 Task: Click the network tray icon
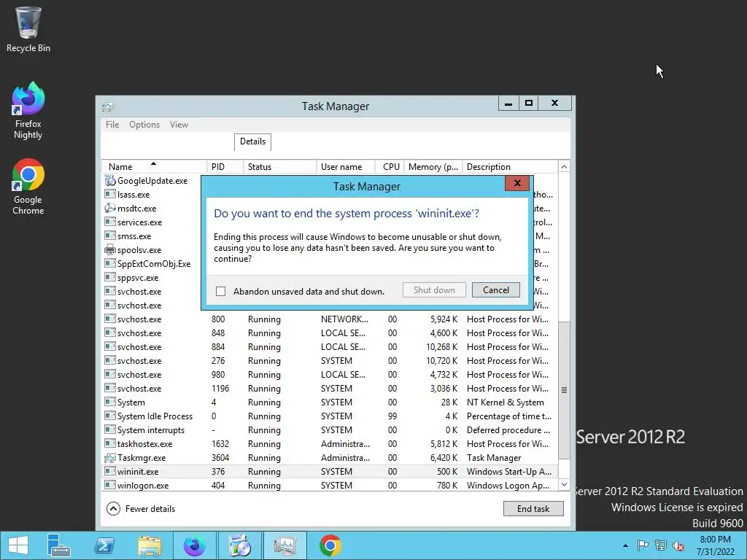(x=660, y=545)
